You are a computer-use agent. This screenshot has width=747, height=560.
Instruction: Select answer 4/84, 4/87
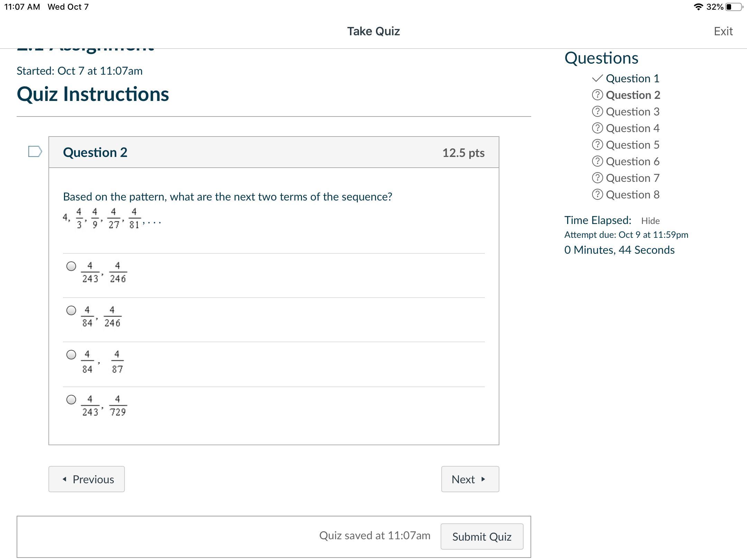pos(71,355)
